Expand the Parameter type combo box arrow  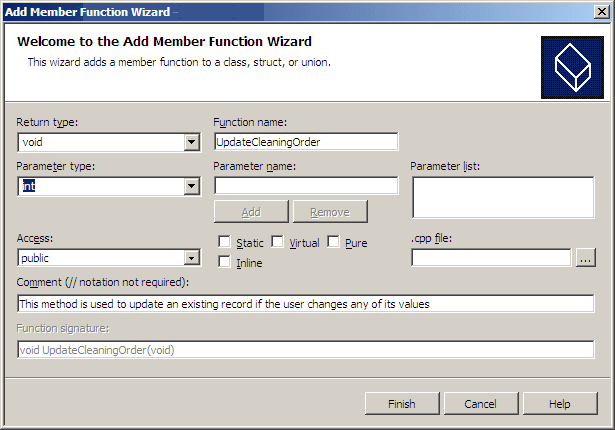(x=192, y=186)
